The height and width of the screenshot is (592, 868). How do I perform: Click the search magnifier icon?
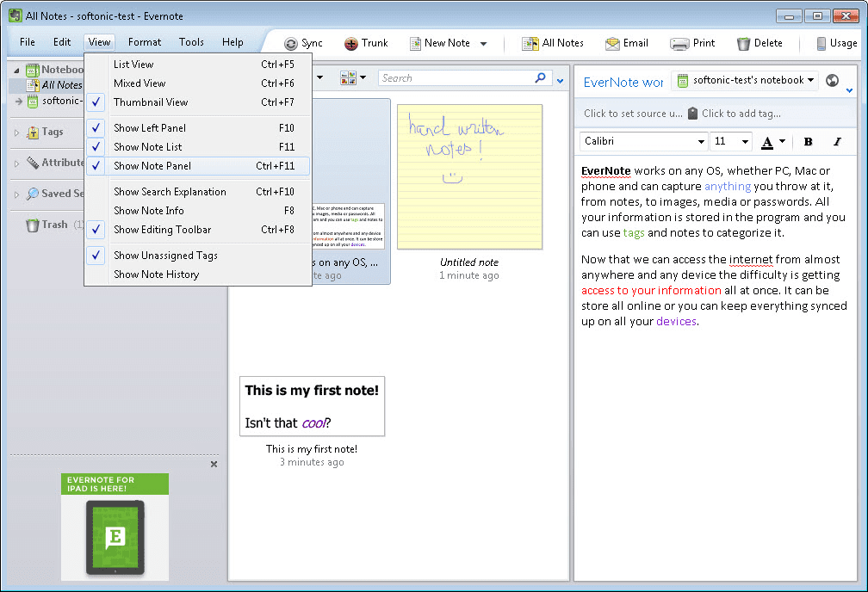click(x=540, y=78)
